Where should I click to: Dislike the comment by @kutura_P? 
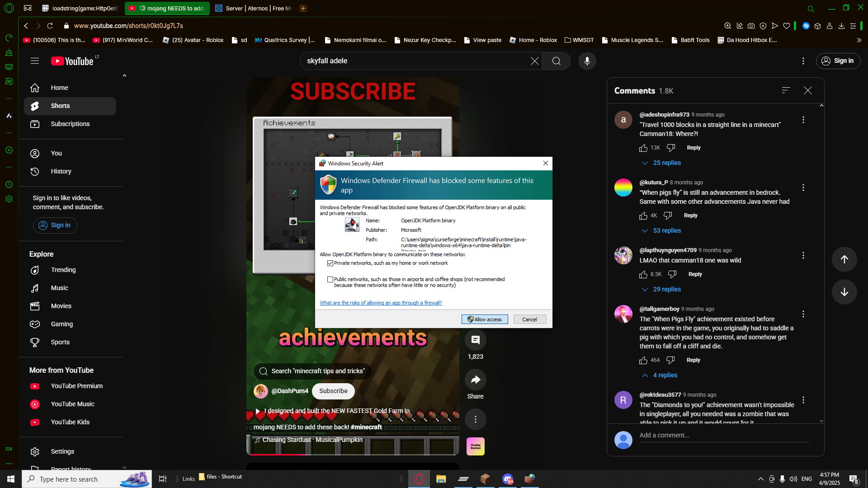point(668,216)
